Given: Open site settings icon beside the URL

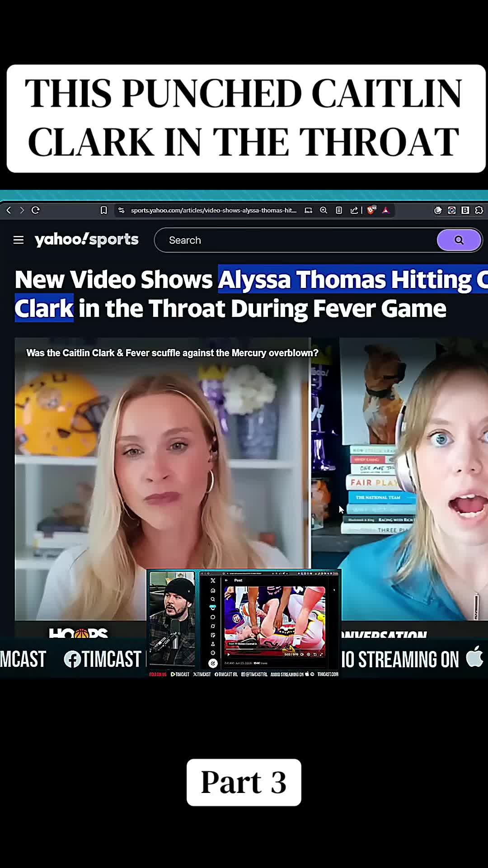Looking at the screenshot, I should pyautogui.click(x=121, y=210).
